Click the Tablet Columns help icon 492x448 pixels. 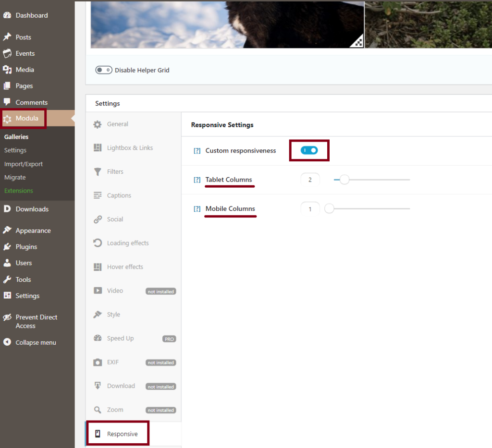click(x=197, y=180)
